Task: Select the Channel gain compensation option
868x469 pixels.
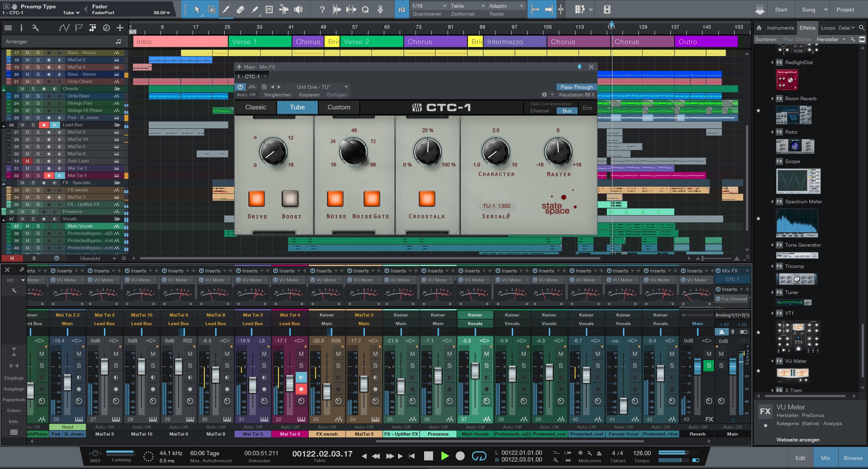Action: (539, 111)
